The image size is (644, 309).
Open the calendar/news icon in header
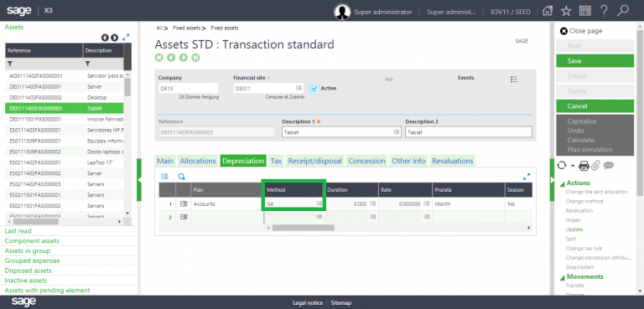pos(585,11)
